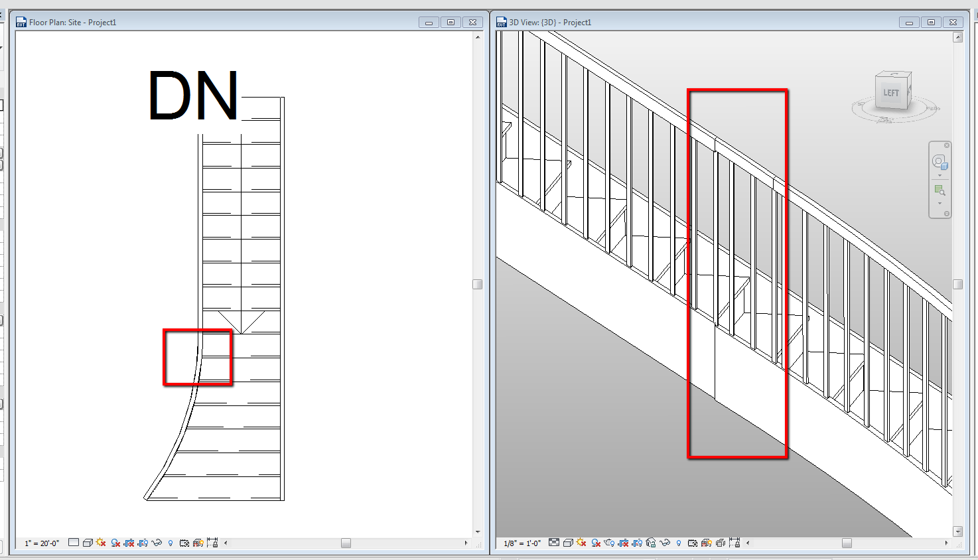Click Analytical Model icon in Floor Plan view
Screen dimensions: 978x560
(198, 543)
